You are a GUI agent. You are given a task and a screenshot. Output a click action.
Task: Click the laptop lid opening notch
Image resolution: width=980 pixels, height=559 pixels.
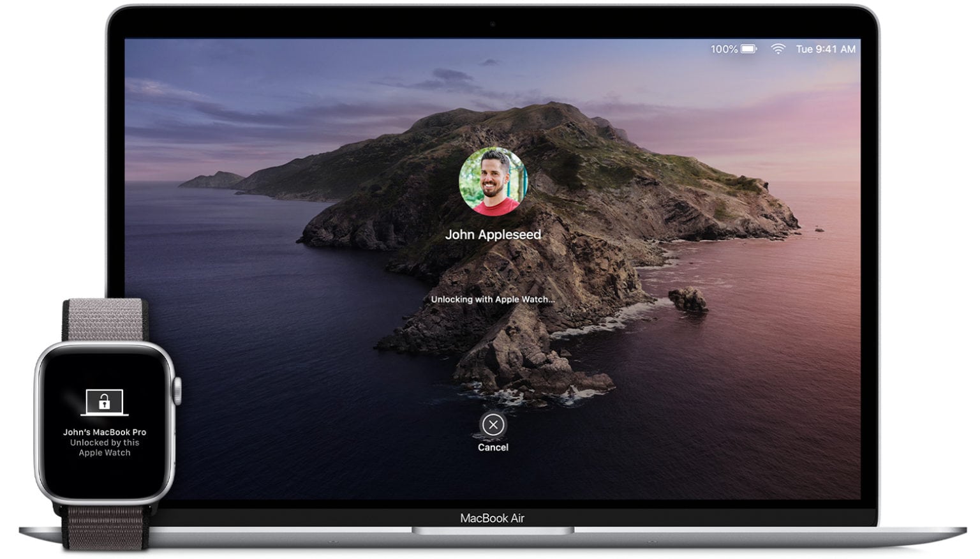tap(493, 530)
